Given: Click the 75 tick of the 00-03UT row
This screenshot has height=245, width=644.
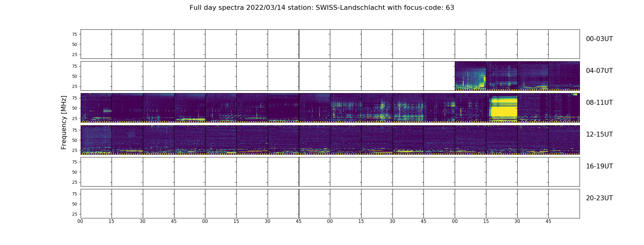Looking at the screenshot, I should coord(75,34).
